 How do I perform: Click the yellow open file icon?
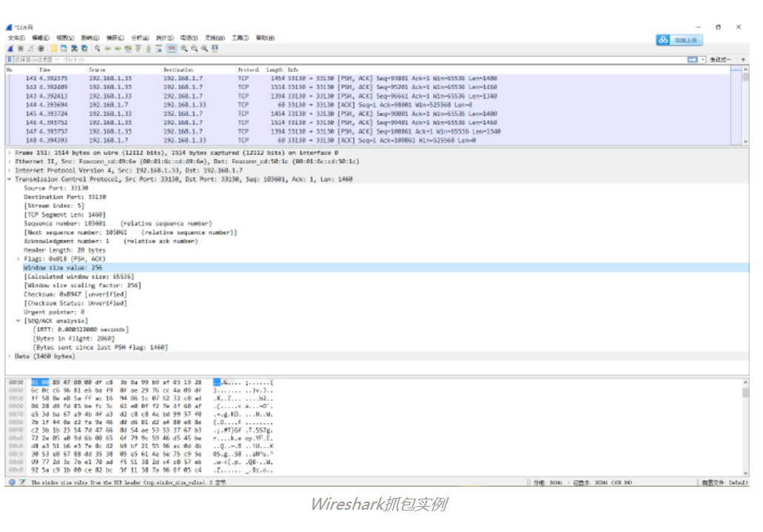[54, 49]
